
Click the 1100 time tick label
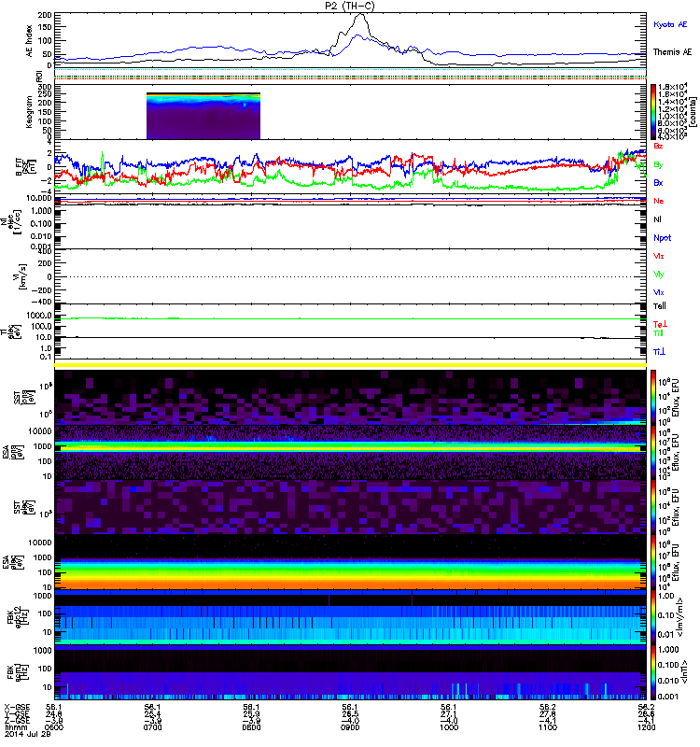pos(548,727)
